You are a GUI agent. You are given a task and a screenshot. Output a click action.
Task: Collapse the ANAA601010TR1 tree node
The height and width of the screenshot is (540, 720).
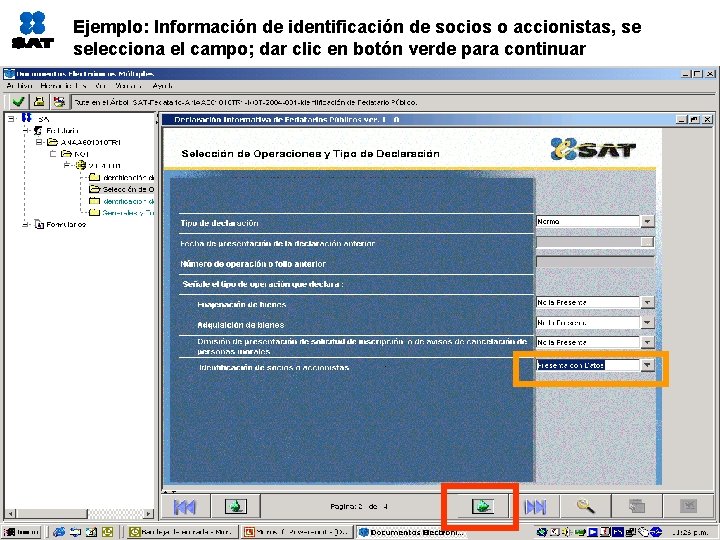click(x=39, y=142)
